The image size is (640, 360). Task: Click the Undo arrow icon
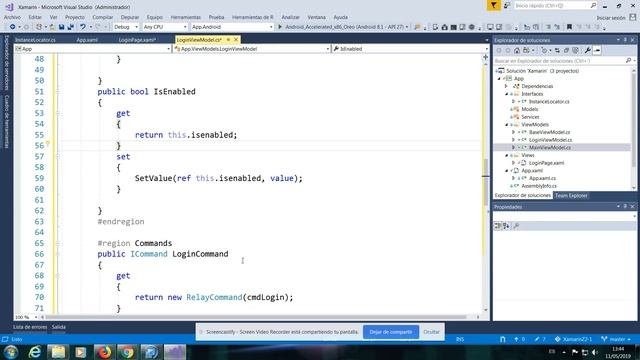pyautogui.click(x=83, y=27)
